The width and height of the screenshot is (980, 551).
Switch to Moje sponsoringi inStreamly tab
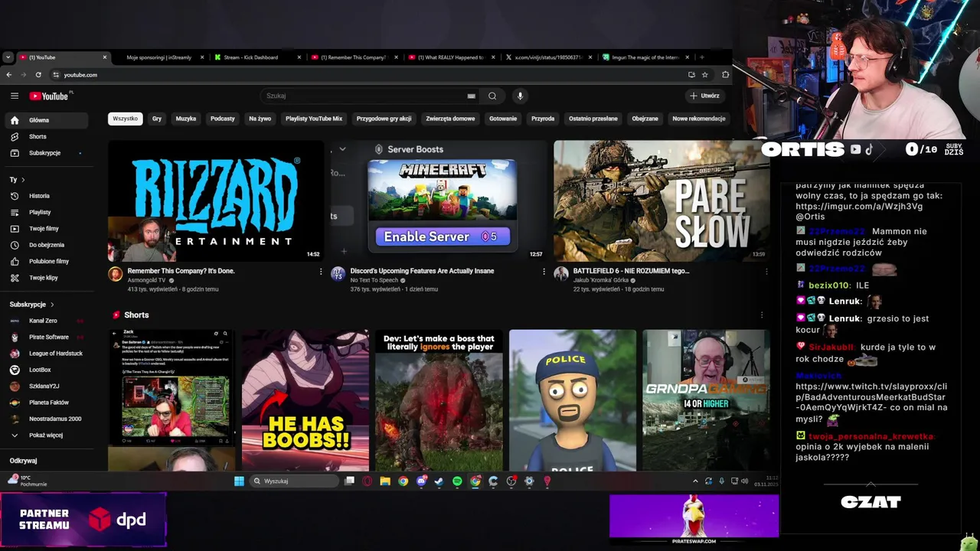pos(159,57)
